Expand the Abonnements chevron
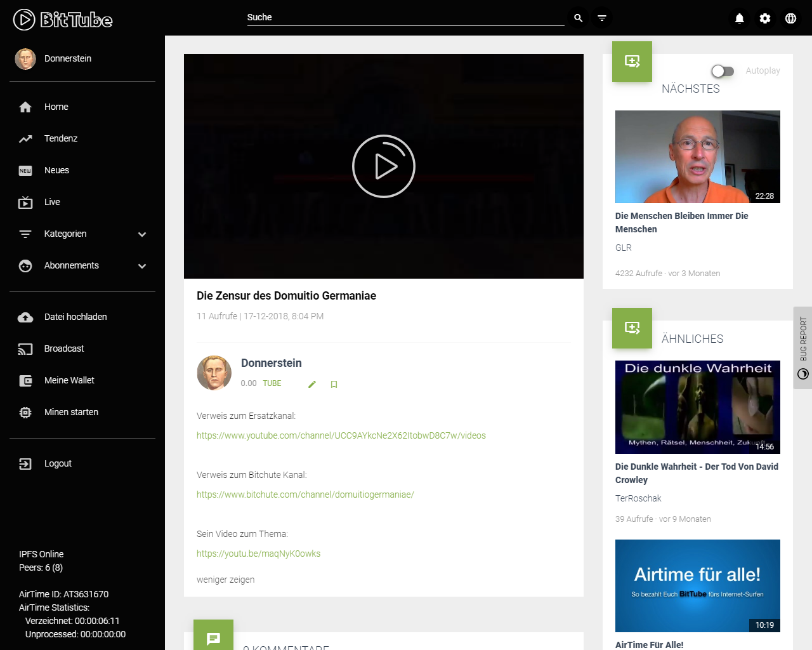 [x=142, y=266]
